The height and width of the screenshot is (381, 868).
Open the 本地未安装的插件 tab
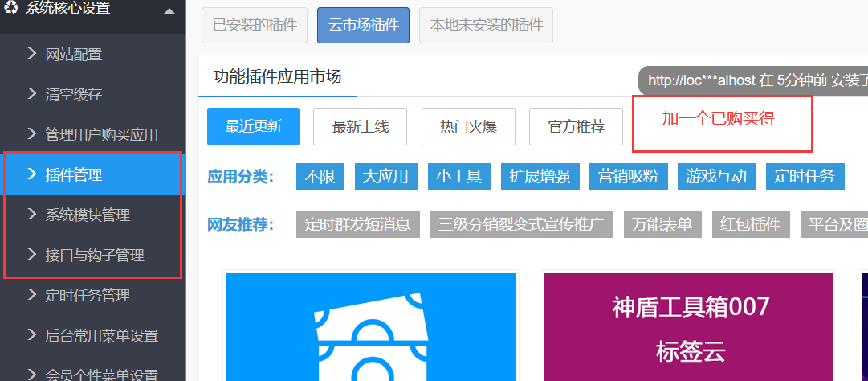tap(486, 25)
